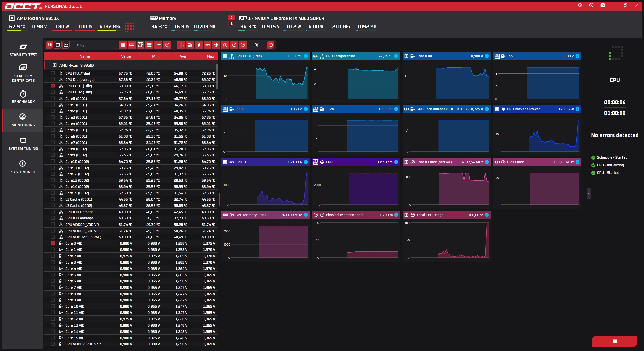Uncheck the Core 0 VID checkbox
644x351 pixels.
pos(53,243)
